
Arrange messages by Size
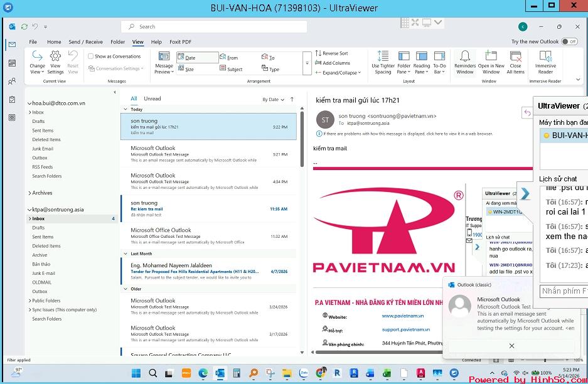tap(186, 69)
